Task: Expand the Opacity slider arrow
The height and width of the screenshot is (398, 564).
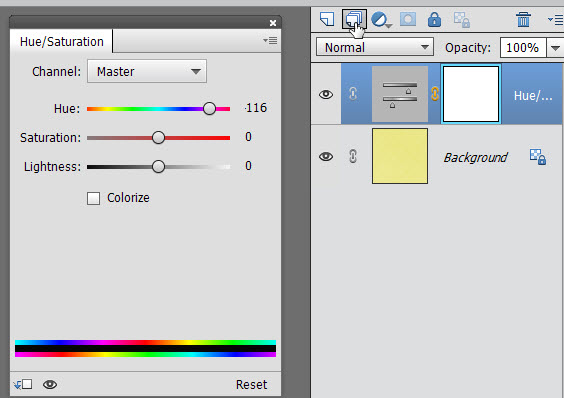Action: (555, 48)
